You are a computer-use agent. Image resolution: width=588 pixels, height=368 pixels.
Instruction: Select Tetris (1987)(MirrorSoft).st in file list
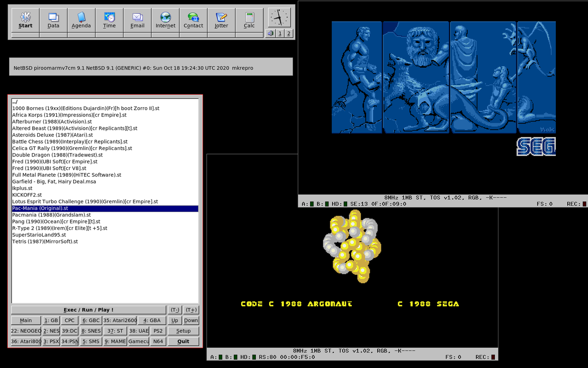click(x=45, y=241)
